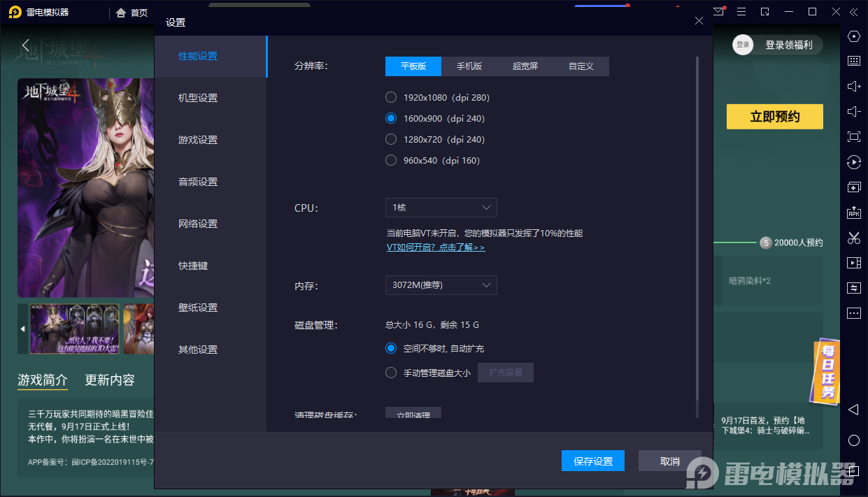The image size is (868, 497).
Task: Open more tools three-dots icon
Action: click(853, 313)
